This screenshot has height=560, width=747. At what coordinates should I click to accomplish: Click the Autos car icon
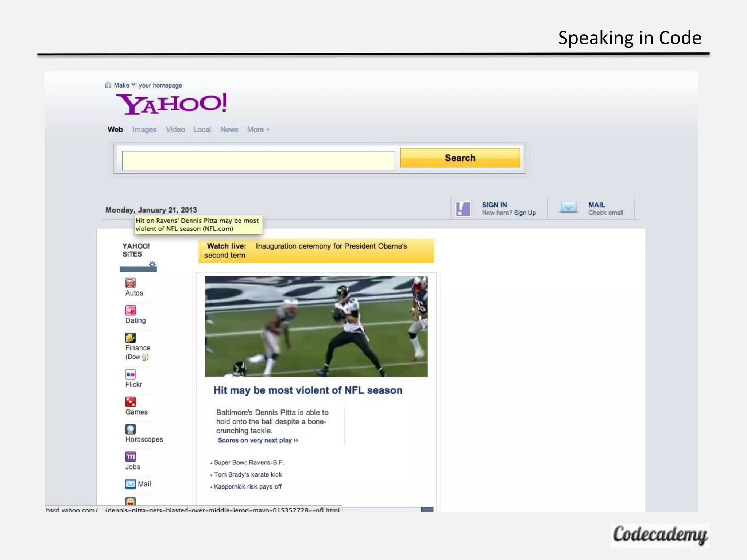tap(131, 283)
